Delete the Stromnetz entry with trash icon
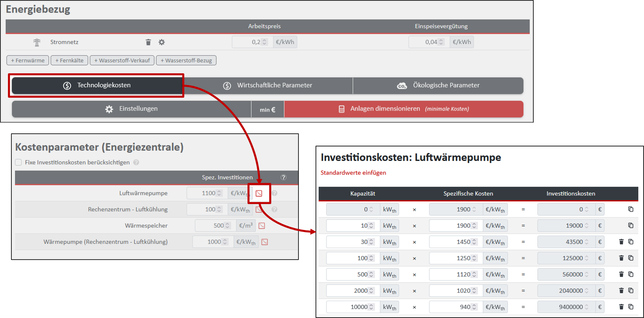Image resolution: width=644 pixels, height=318 pixels. [x=148, y=42]
